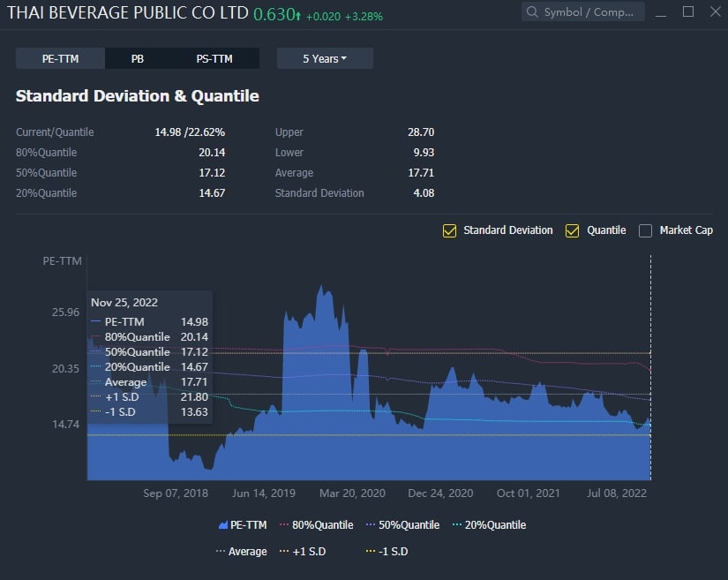This screenshot has height=580, width=728.
Task: Click the 25.96 y-axis label
Action: click(65, 312)
